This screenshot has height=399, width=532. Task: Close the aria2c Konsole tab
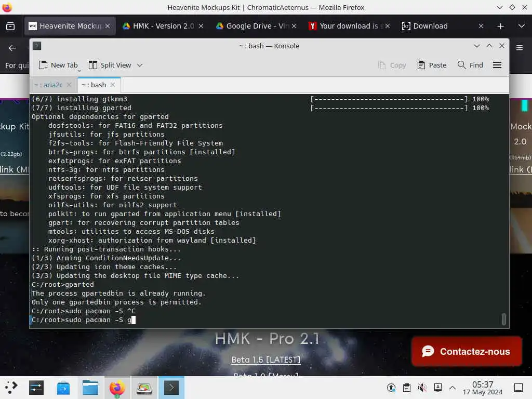69,85
